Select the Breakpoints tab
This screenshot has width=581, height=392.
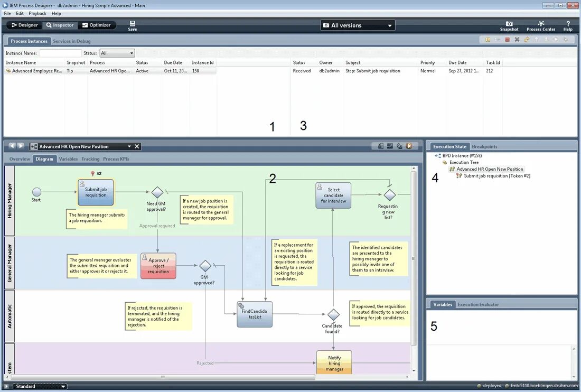pos(484,146)
